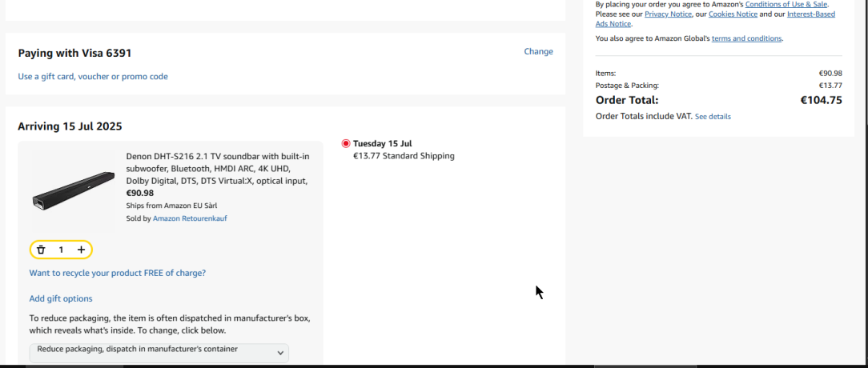Open Interest-Based Ads Notice link
868x368 pixels.
point(811,14)
